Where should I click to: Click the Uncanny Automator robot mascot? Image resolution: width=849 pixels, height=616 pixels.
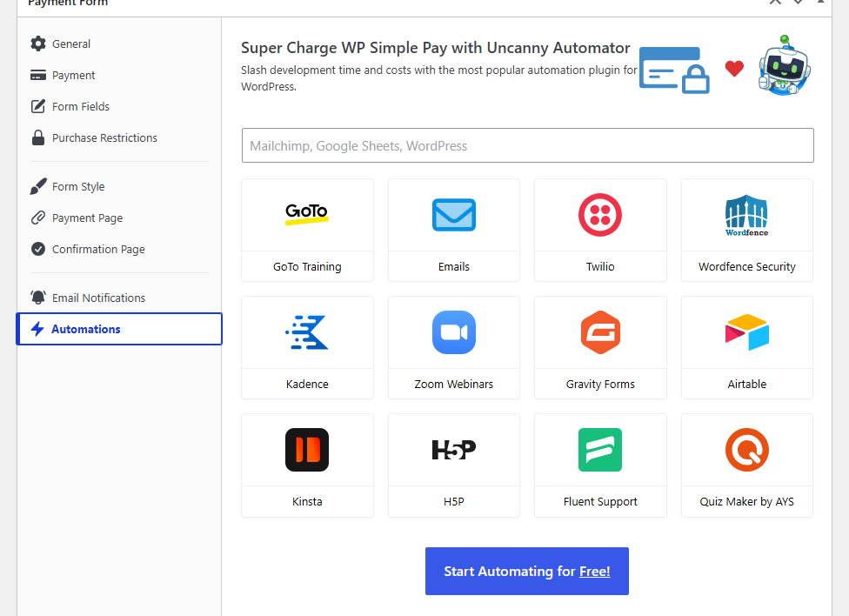pyautogui.click(x=784, y=66)
